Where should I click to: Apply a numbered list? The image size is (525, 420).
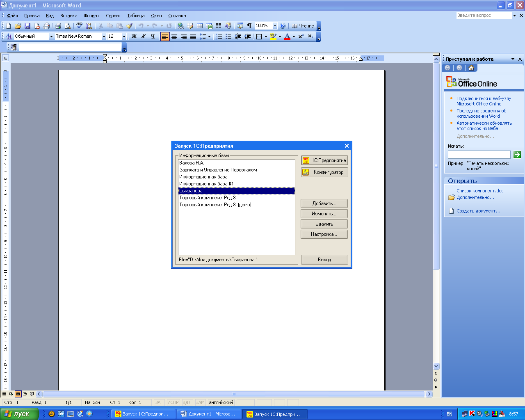point(219,37)
